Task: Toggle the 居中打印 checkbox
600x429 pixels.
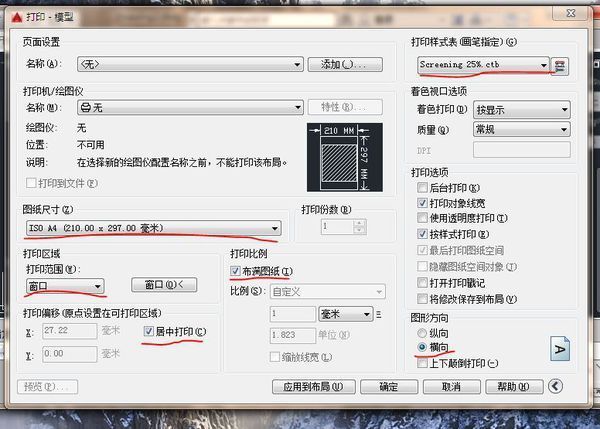Action: 149,331
